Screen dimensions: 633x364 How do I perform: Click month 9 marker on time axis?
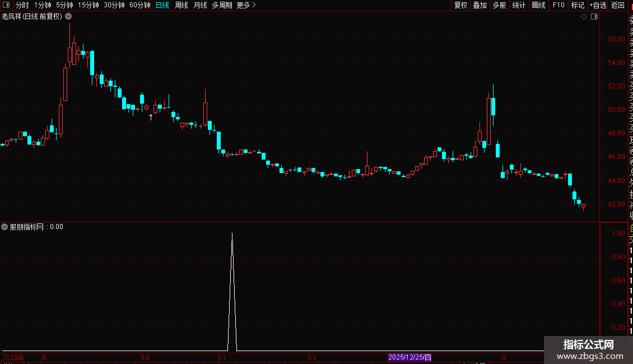coord(44,357)
